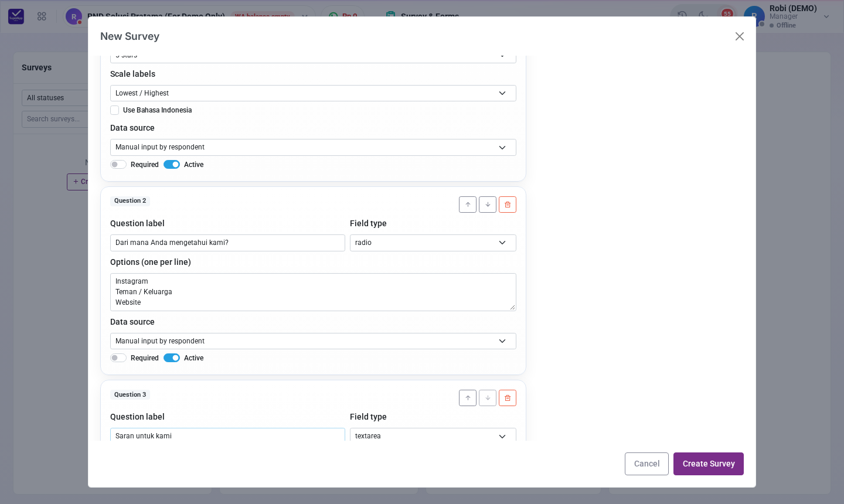Enable Required switch in Question 2
Screen dimensions: 844x504
tap(118, 358)
